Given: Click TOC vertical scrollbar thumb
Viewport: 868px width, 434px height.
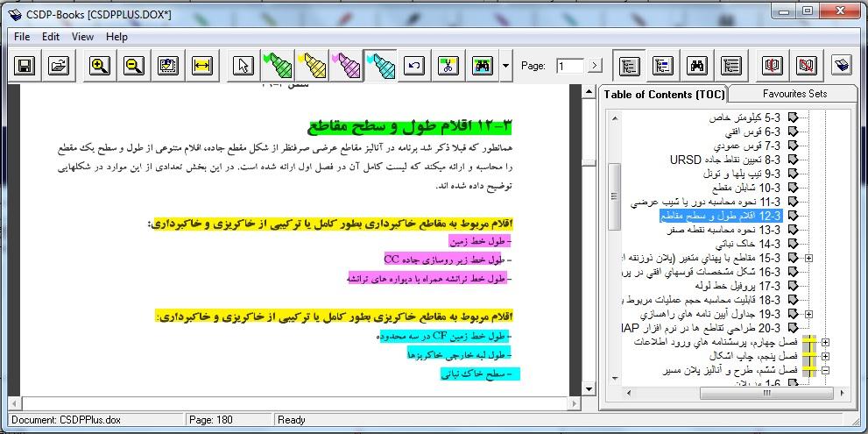Looking at the screenshot, I should [614, 196].
